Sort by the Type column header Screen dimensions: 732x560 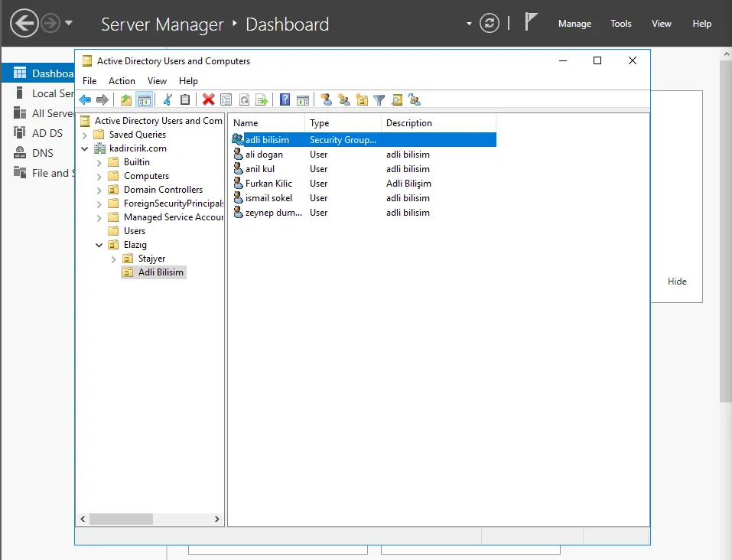point(343,123)
